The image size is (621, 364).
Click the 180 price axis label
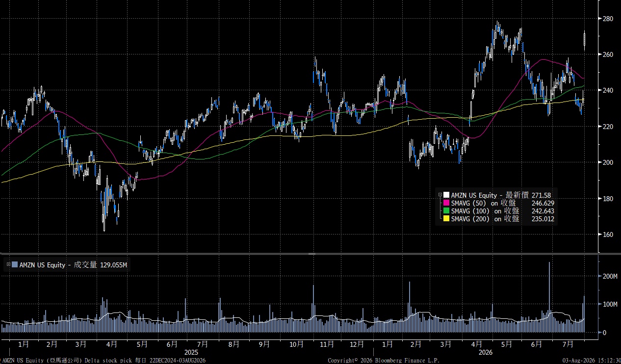tap(608, 199)
